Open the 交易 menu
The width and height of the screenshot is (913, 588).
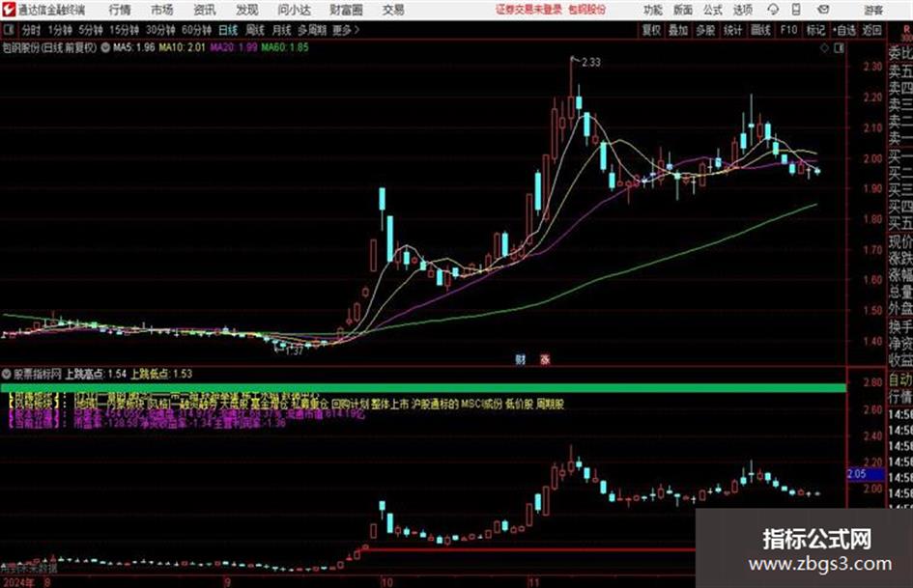point(393,10)
